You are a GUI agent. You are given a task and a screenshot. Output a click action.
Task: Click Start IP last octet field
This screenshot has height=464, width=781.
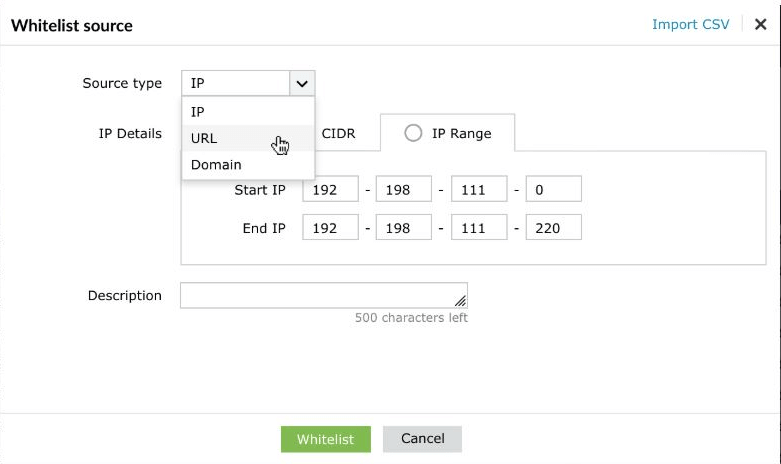(x=553, y=189)
